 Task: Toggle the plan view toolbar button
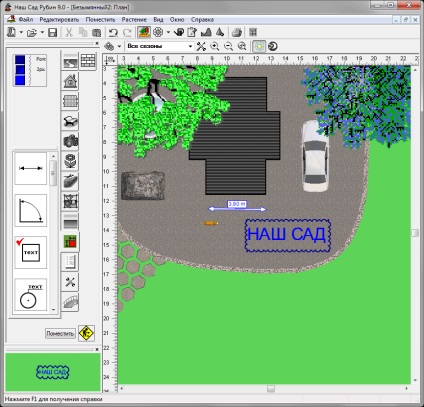pyautogui.click(x=144, y=33)
